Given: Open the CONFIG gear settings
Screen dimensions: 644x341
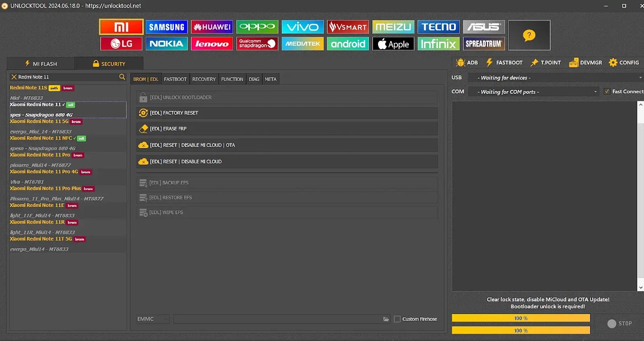Looking at the screenshot, I should 624,62.
